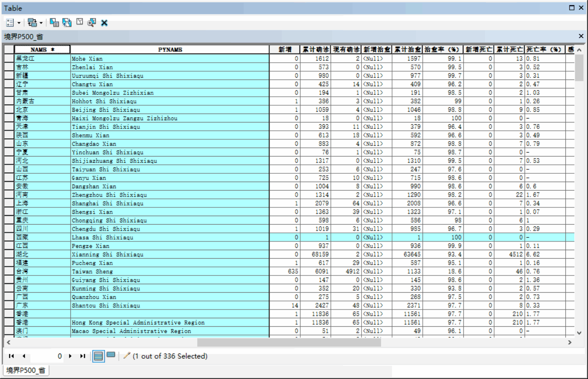
Task: Click the '63645' cumulative cured cell
Action: pyautogui.click(x=407, y=255)
